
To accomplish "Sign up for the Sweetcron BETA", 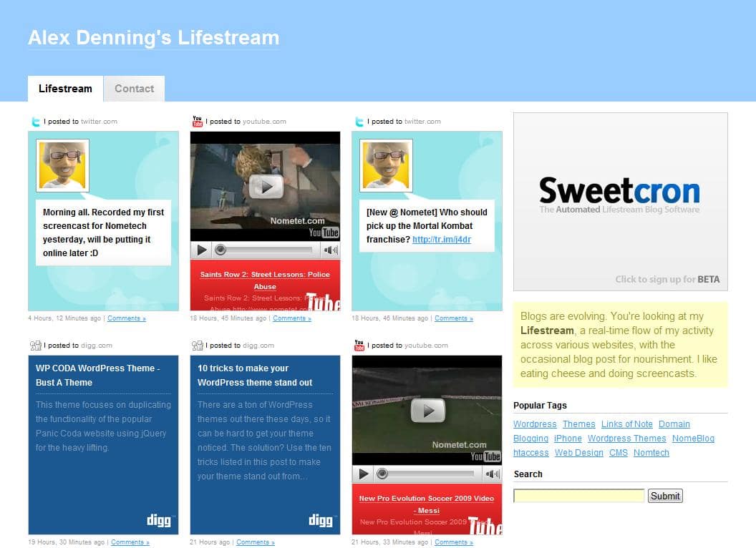I will click(x=666, y=279).
